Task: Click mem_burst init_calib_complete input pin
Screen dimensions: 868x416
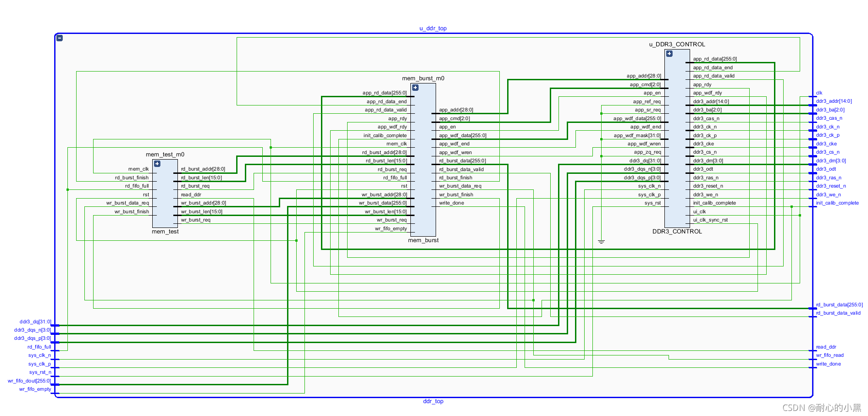Action: click(x=385, y=136)
